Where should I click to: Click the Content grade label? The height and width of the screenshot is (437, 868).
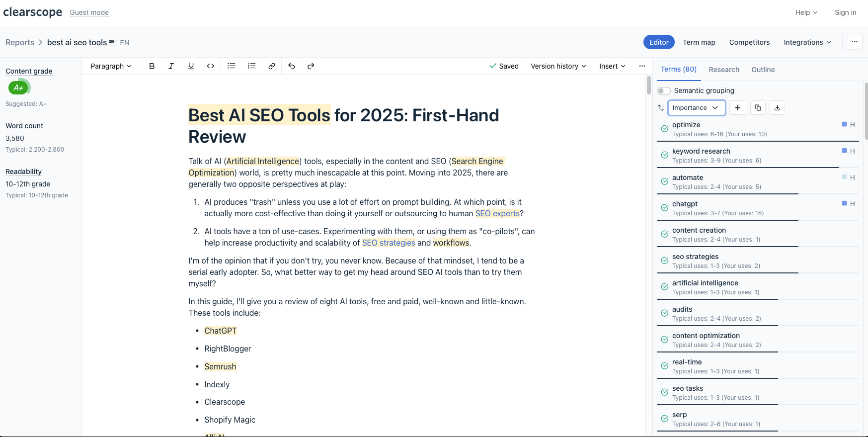tap(29, 71)
